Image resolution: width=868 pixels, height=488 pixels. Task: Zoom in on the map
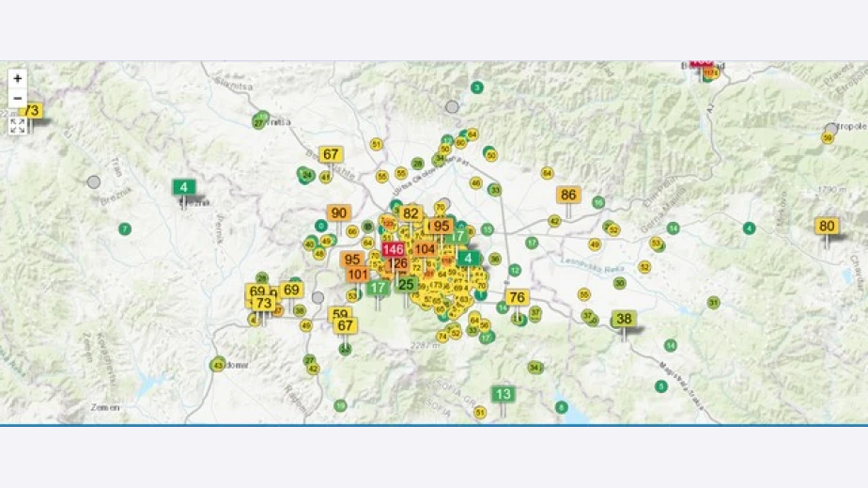point(17,79)
